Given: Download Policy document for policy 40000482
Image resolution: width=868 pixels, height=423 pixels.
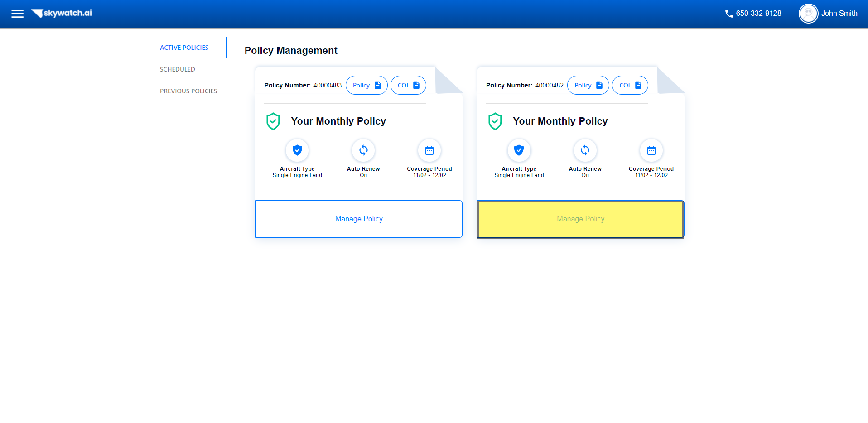Looking at the screenshot, I should click(x=588, y=85).
